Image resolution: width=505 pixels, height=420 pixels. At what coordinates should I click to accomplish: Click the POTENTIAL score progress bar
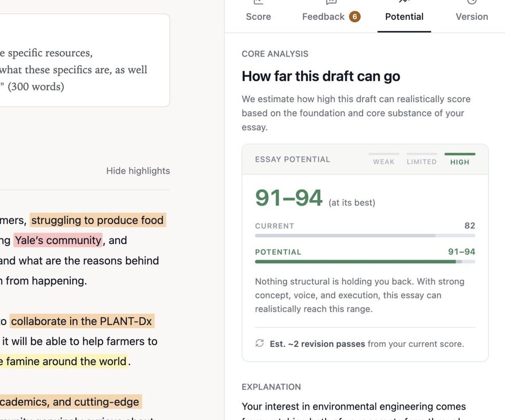[x=365, y=261]
